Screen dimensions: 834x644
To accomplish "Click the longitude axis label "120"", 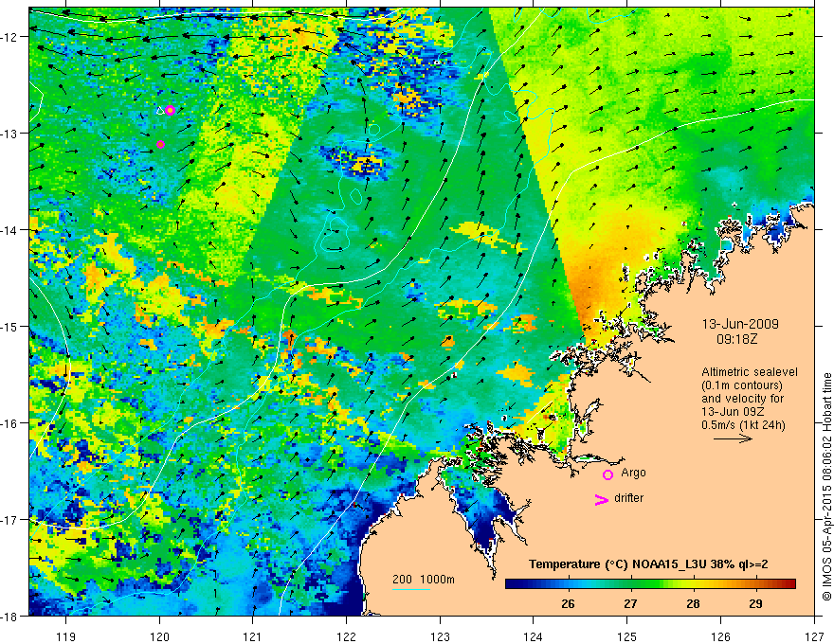I will (159, 636).
